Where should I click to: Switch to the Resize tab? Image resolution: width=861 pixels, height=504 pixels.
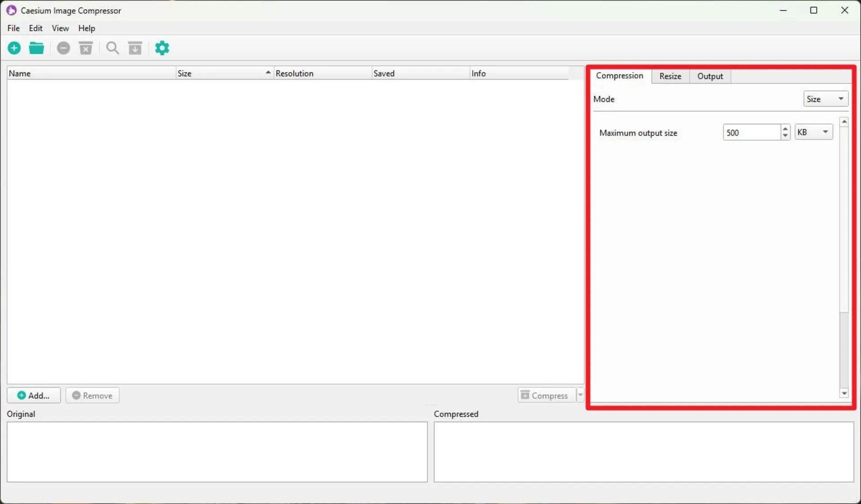[670, 76]
